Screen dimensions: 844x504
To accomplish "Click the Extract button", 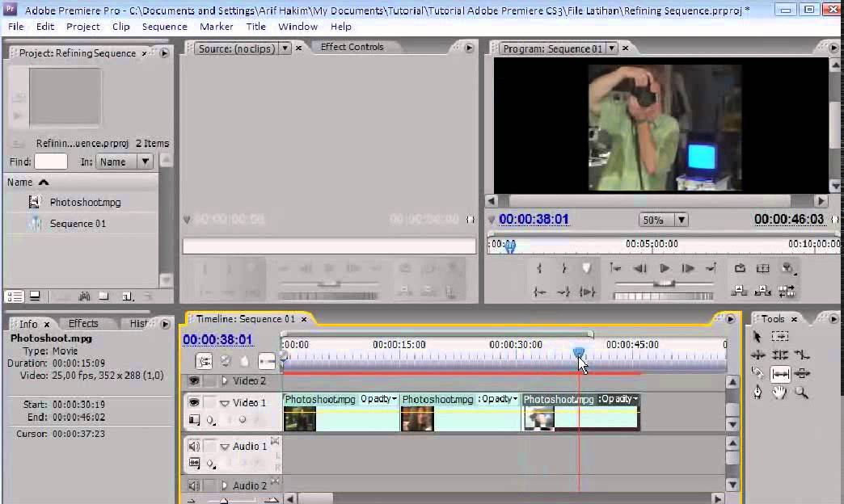I will tap(762, 291).
